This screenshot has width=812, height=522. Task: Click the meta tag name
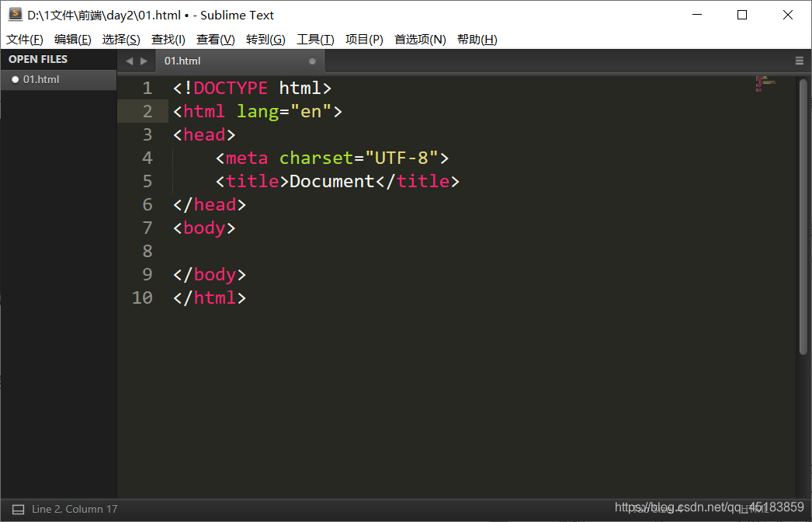coord(247,158)
